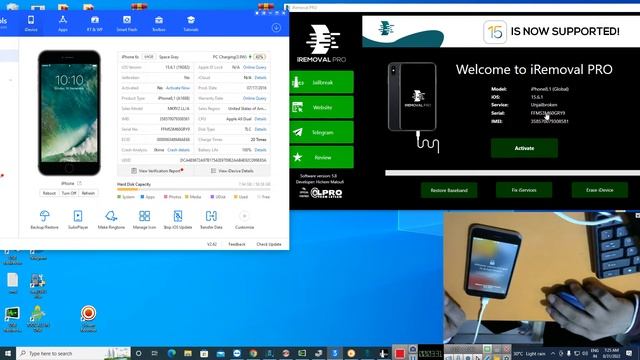Click Check Update in 3uTools footer

[269, 244]
